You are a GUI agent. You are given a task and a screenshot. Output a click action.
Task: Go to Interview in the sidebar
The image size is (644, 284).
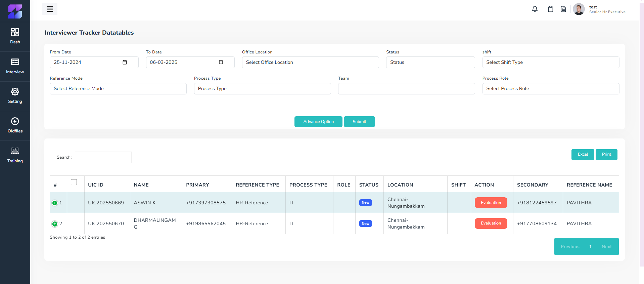15,66
